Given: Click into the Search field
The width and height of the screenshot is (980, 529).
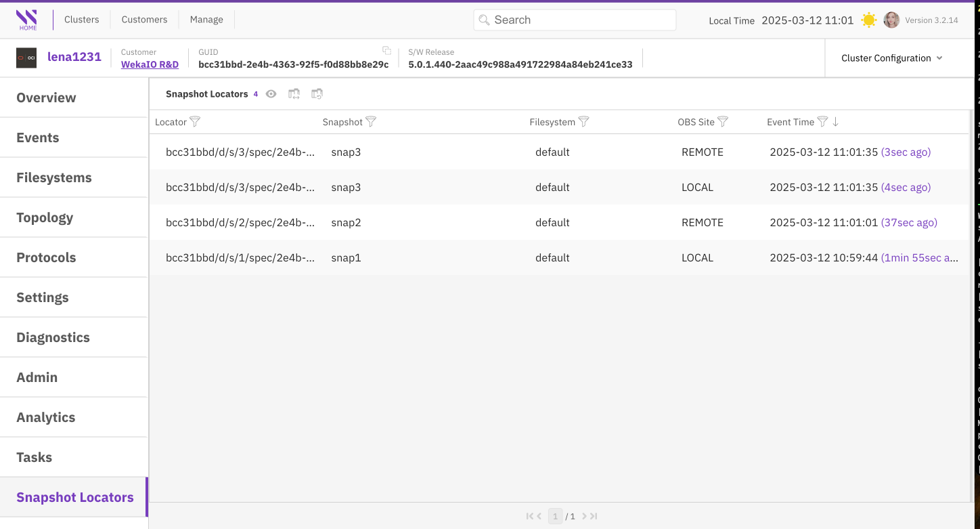Looking at the screenshot, I should point(575,20).
